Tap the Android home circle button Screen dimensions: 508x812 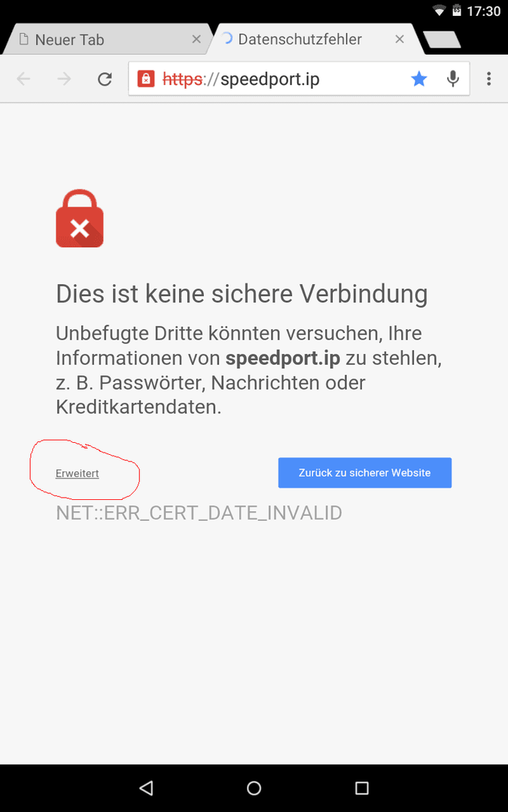tap(254, 788)
